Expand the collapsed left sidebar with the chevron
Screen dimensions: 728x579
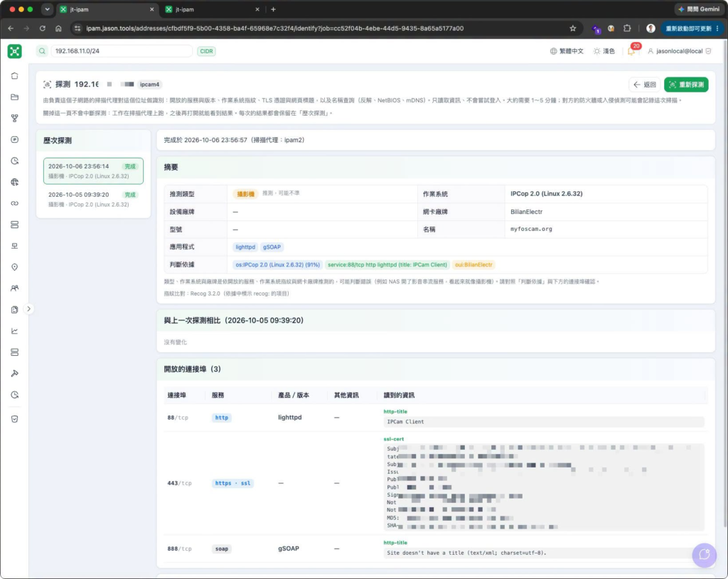[28, 309]
